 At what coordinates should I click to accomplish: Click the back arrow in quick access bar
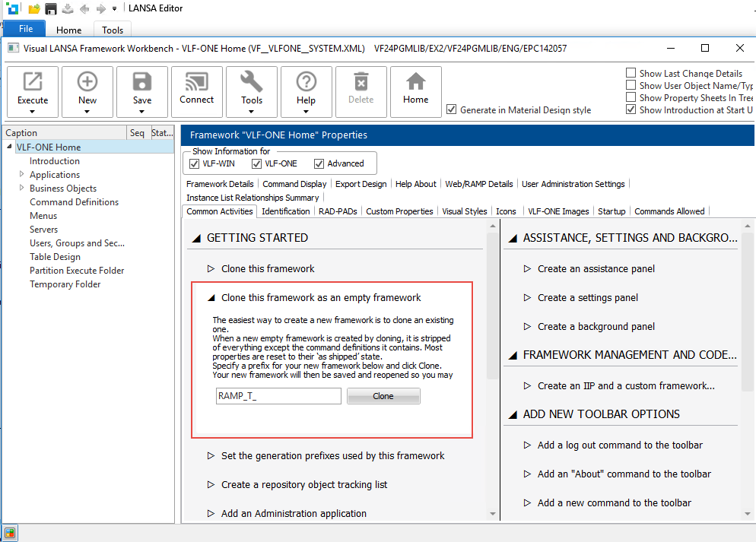click(x=84, y=8)
